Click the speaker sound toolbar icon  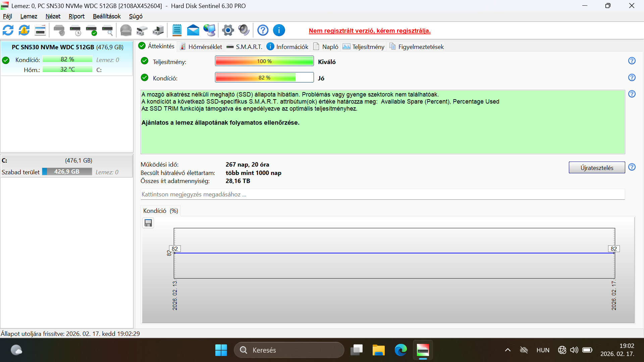coord(244,31)
